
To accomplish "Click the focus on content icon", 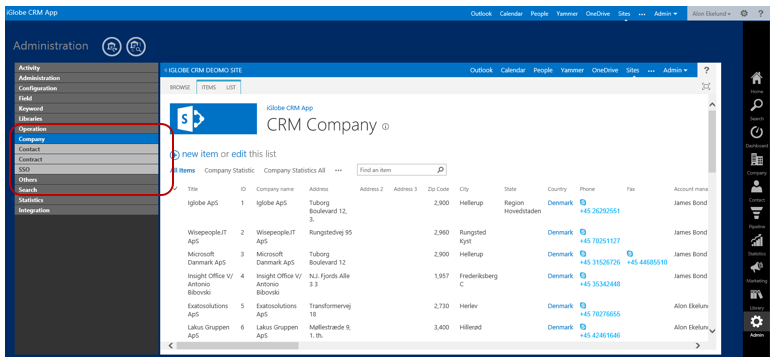I will coord(706,87).
